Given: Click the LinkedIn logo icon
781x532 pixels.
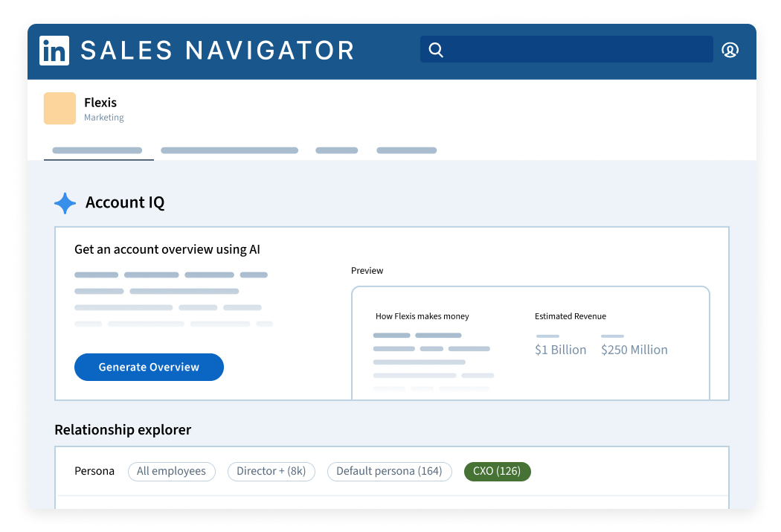Looking at the screenshot, I should [54, 51].
